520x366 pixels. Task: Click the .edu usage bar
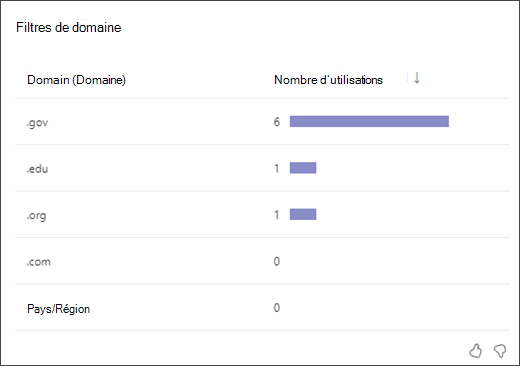pos(303,168)
